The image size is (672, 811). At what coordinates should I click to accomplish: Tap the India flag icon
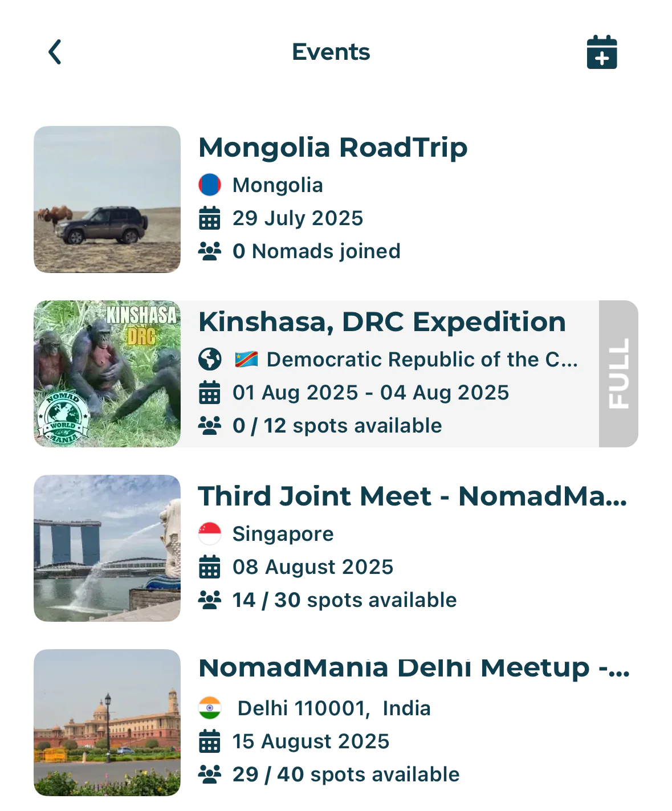tap(210, 708)
